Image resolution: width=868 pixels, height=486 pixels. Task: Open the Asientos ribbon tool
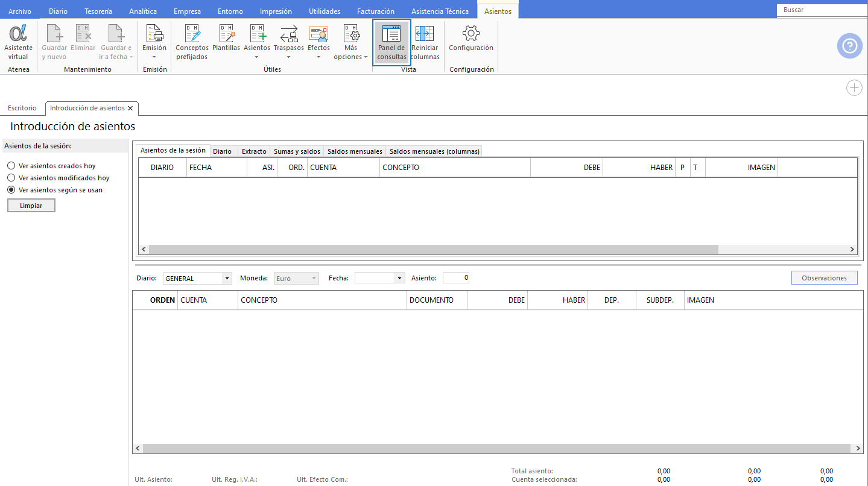(257, 42)
